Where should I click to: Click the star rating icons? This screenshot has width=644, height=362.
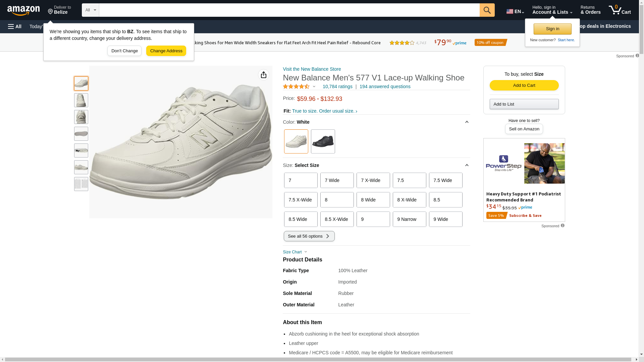click(x=296, y=86)
